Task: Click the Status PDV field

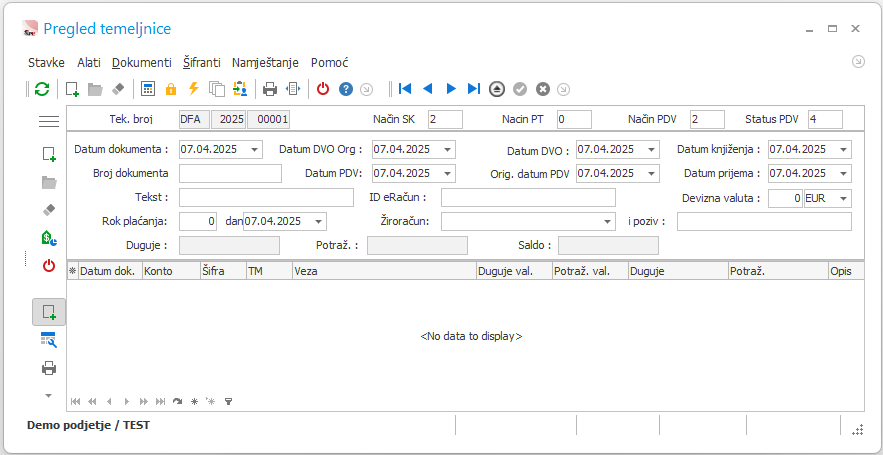Action: [x=825, y=119]
